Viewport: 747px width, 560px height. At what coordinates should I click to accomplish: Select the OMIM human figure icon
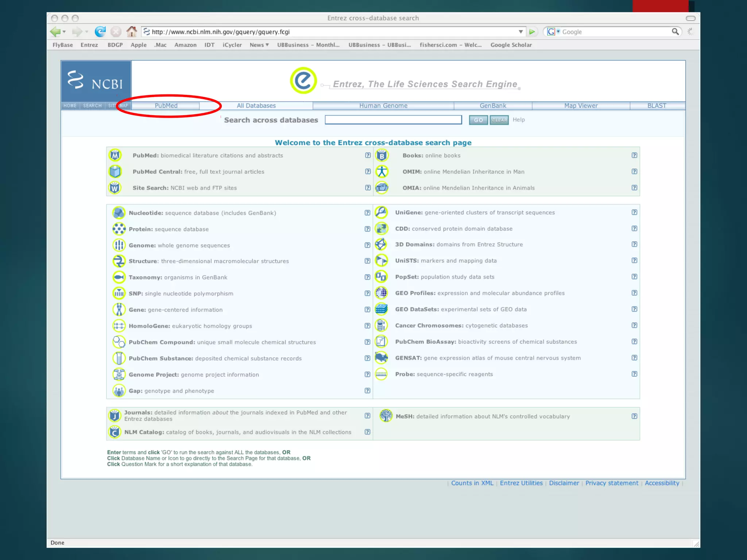click(382, 172)
